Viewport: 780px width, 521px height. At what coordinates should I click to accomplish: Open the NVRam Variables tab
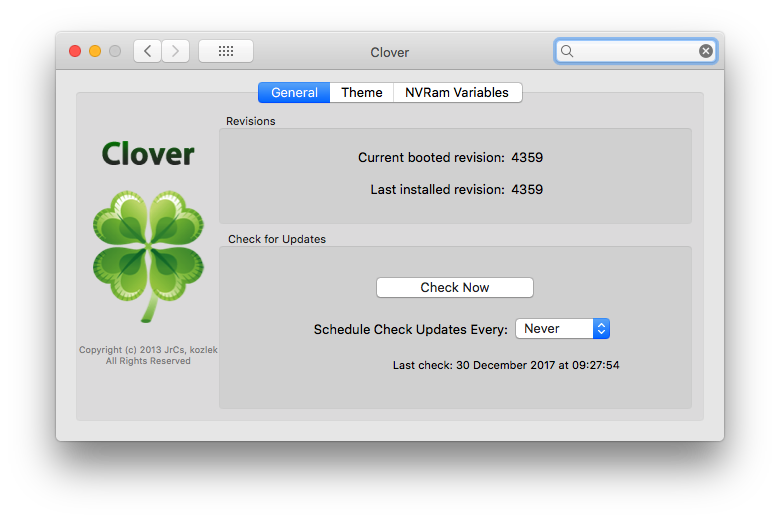click(457, 93)
